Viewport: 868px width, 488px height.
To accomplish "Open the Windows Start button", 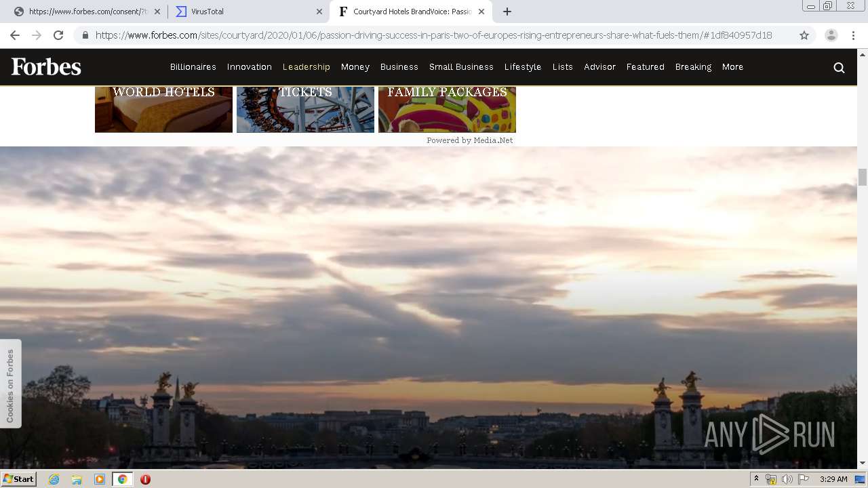I will tap(18, 479).
